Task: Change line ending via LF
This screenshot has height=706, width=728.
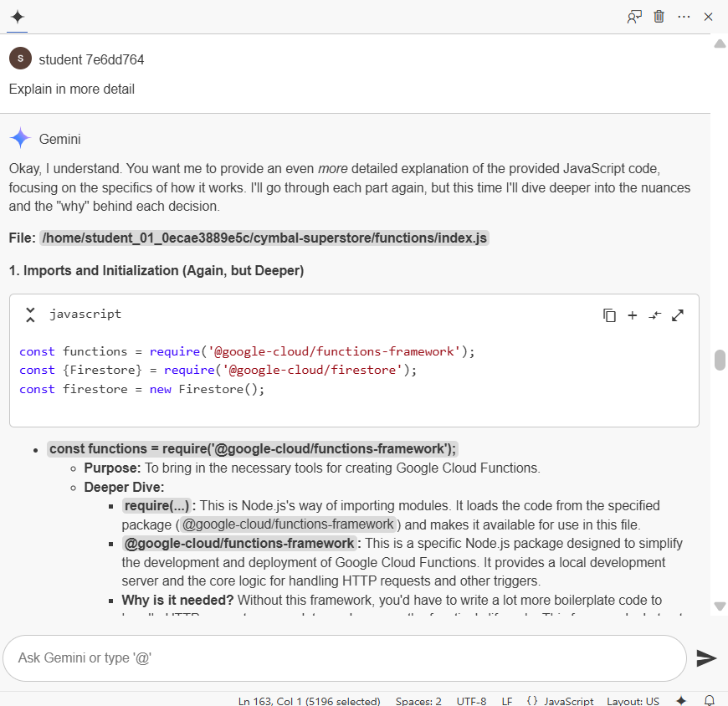Action: pyautogui.click(x=507, y=700)
